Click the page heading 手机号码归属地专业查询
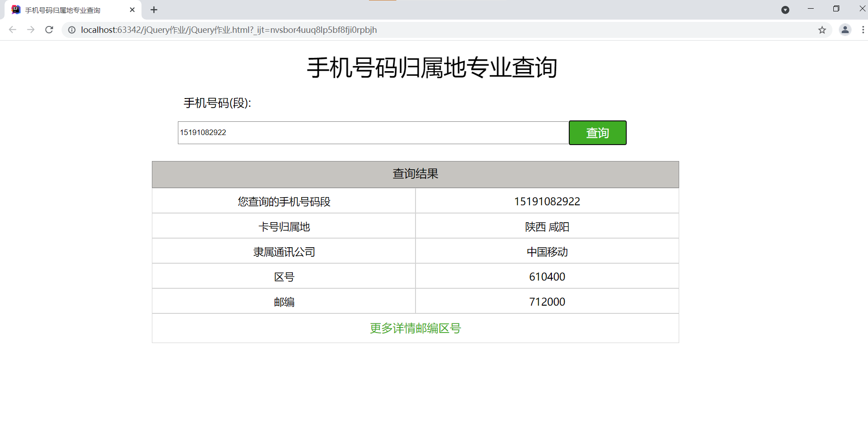868x432 pixels. 432,68
